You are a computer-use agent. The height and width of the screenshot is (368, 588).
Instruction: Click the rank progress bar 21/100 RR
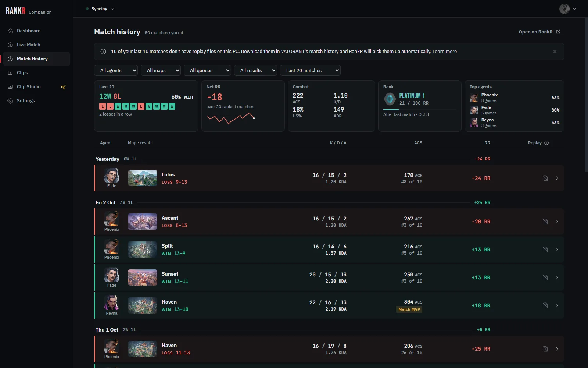[x=420, y=109]
